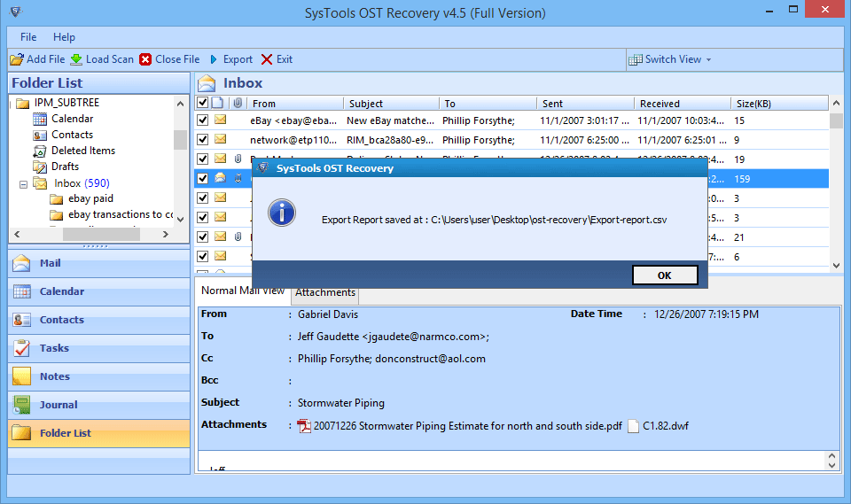Screen dimensions: 851x504
Task: Click the Exit toolbar button
Action: click(277, 59)
